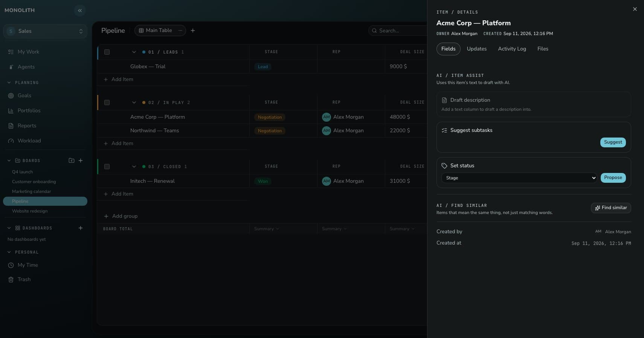Collapse the 01 / Leads group
Viewport: 644px width, 338px height.
pos(134,52)
